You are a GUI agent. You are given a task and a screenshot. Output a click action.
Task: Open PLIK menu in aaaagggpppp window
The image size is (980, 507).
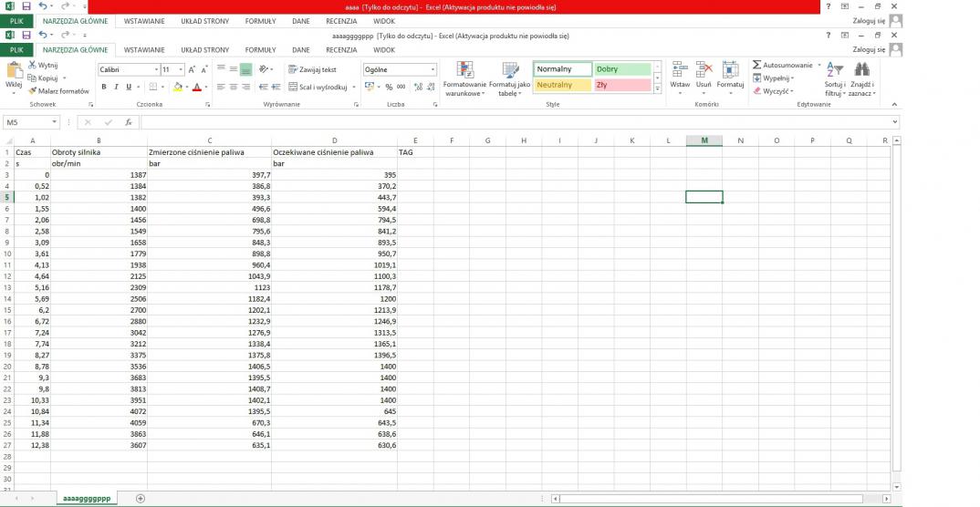[16, 50]
